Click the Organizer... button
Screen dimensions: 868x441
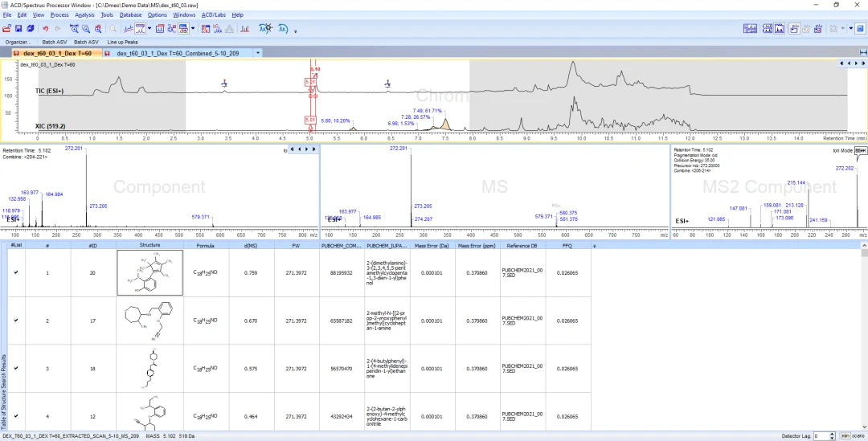18,42
